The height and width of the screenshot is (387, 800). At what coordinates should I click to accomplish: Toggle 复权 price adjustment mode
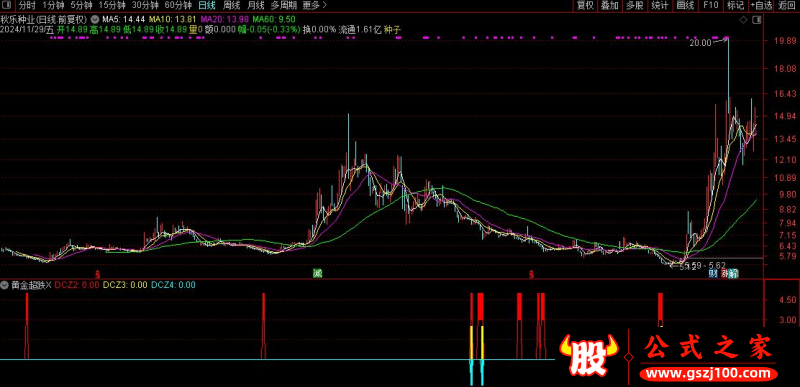pos(585,6)
